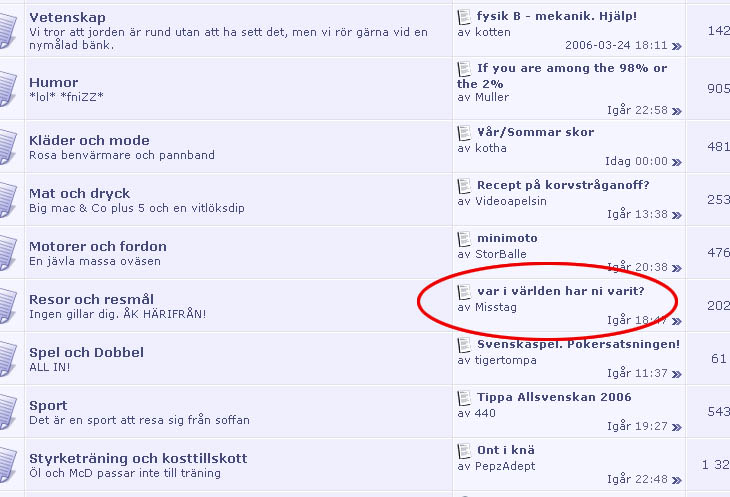
Task: Click last-post arrow next to 'Igår 13:38'
Action: [676, 215]
